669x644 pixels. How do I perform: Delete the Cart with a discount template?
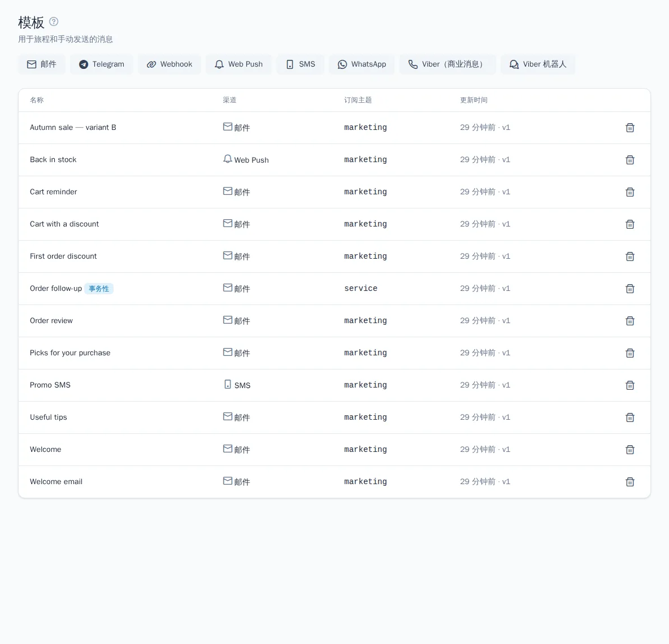(630, 224)
